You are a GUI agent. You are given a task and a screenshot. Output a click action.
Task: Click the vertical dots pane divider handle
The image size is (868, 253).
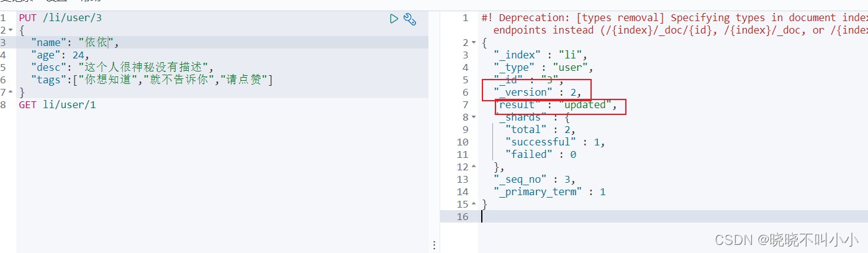(434, 245)
